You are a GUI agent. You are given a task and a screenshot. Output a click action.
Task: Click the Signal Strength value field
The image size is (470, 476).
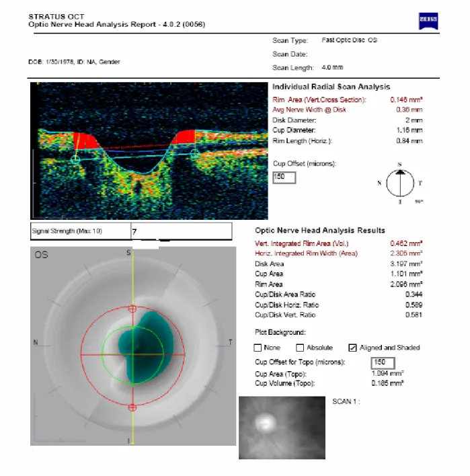point(182,232)
